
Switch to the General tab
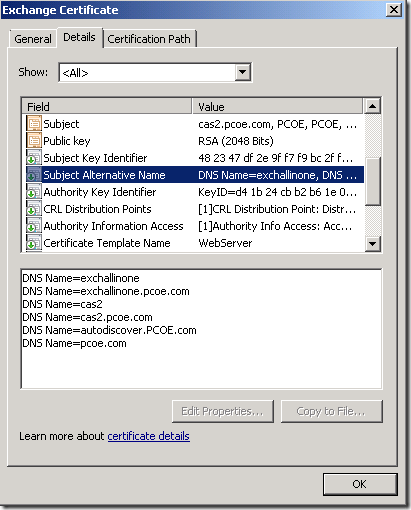point(33,39)
